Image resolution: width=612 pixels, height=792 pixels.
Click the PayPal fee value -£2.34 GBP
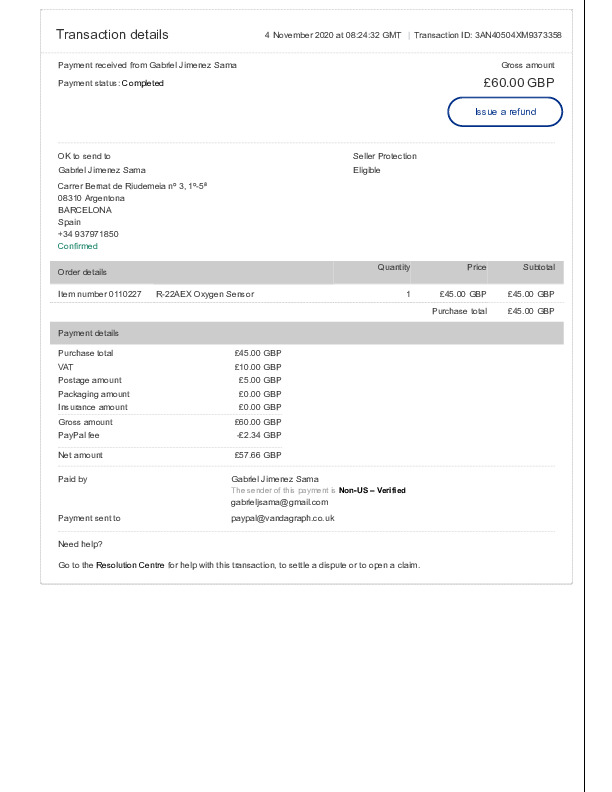pos(258,435)
